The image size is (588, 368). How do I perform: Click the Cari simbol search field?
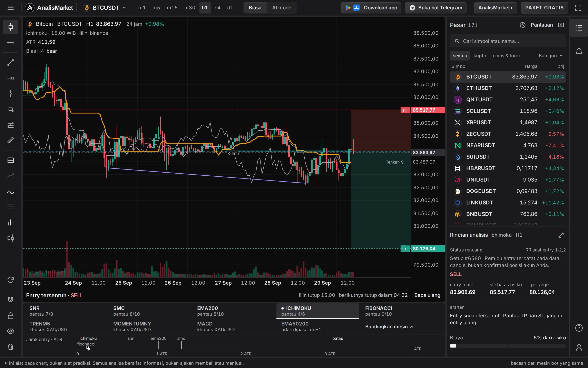pos(508,41)
